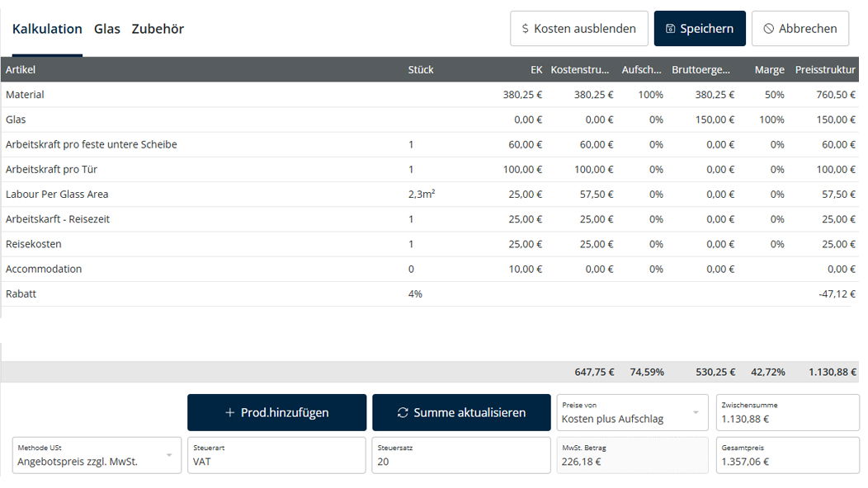Click the plus icon on Prod.hinzufügen
868x488 pixels.
click(229, 413)
